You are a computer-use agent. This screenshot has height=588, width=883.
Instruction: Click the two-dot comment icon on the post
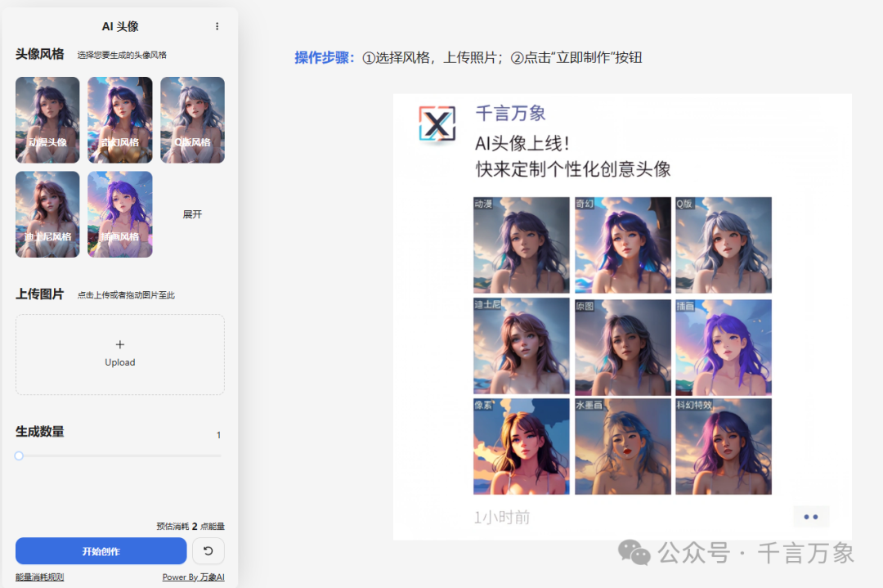pos(810,517)
